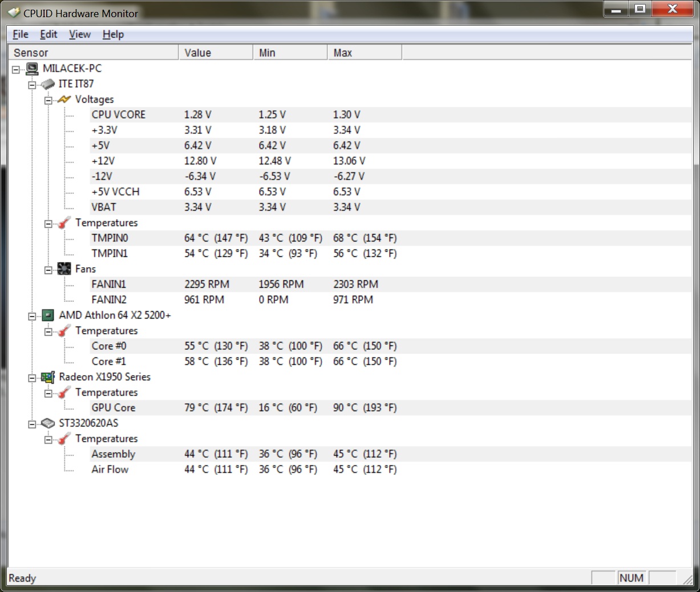700x592 pixels.
Task: Select the MILACEK-PC label
Action: point(72,69)
